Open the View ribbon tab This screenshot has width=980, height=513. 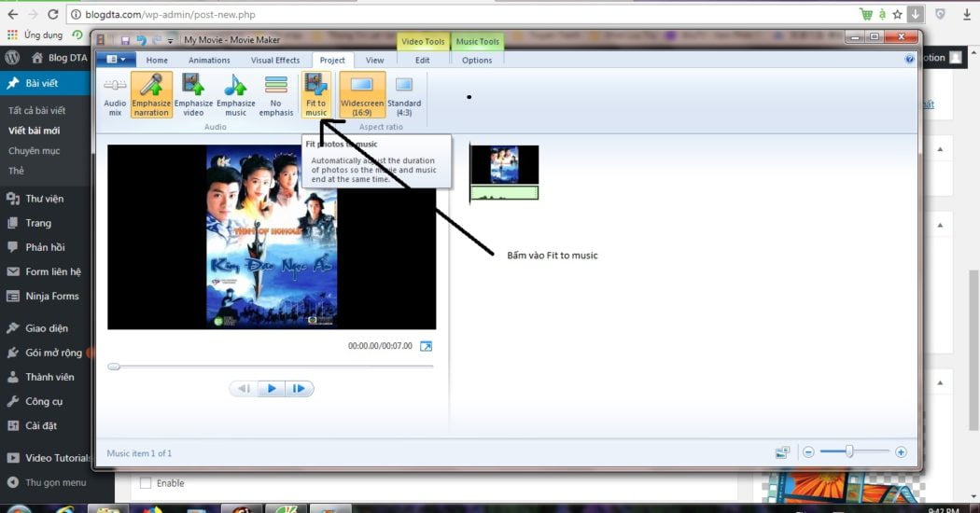pyautogui.click(x=374, y=60)
